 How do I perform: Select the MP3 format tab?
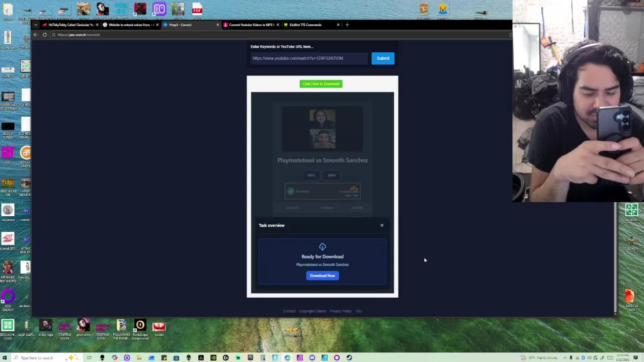[311, 175]
